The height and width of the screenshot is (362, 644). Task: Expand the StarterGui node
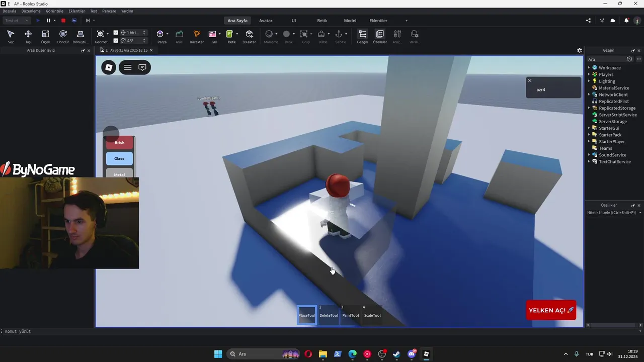click(x=589, y=128)
